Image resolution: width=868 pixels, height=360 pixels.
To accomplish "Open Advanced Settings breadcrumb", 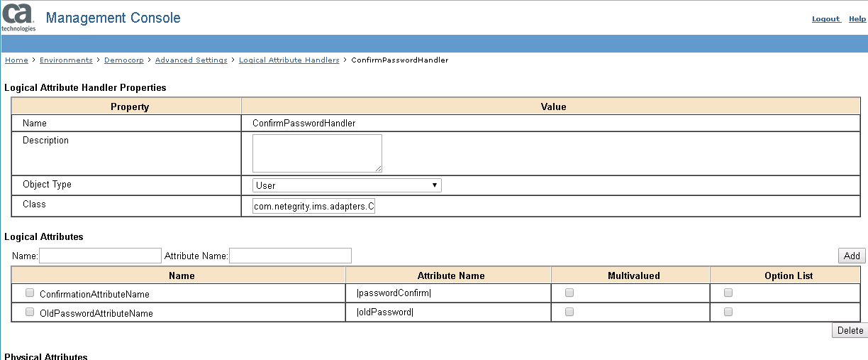I will click(191, 60).
